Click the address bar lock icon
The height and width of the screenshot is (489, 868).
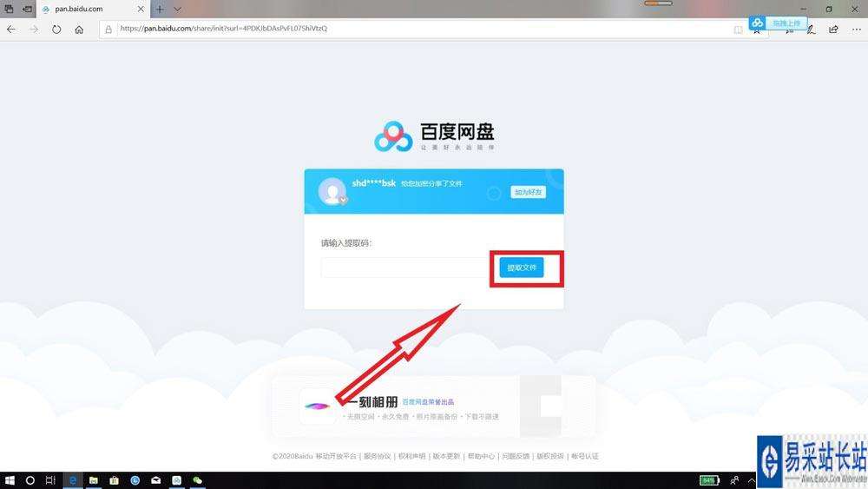[108, 30]
